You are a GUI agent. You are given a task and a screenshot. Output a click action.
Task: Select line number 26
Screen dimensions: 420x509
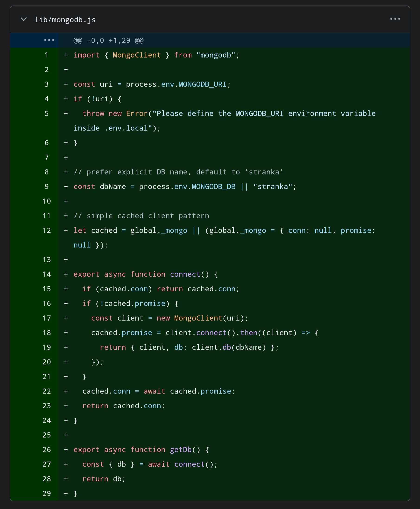[x=46, y=450]
